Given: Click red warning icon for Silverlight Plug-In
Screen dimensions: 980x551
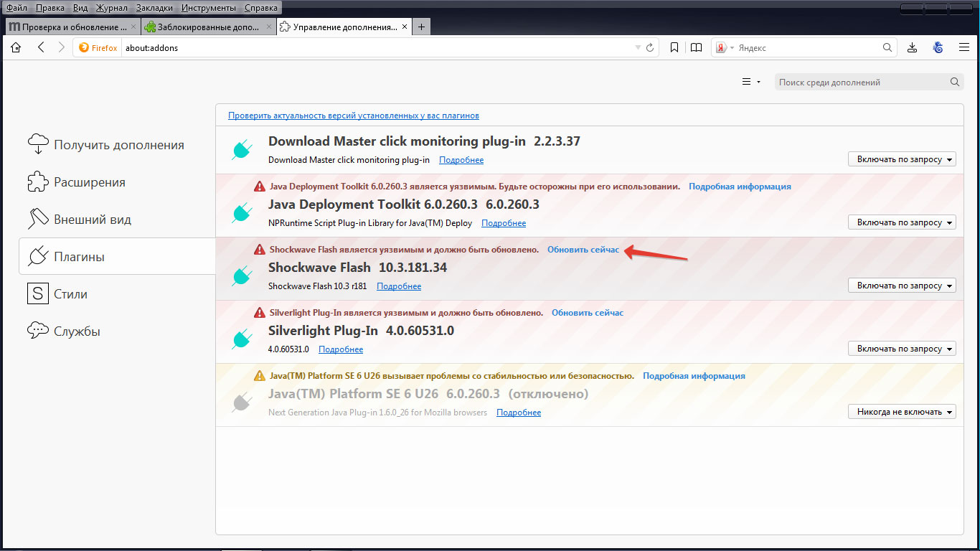Looking at the screenshot, I should coord(260,313).
